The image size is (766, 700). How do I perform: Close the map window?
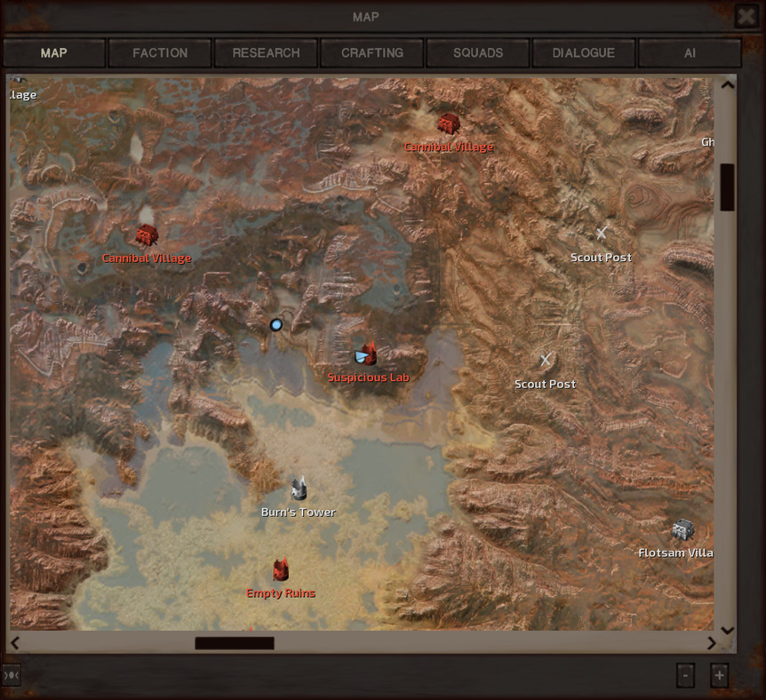click(746, 17)
